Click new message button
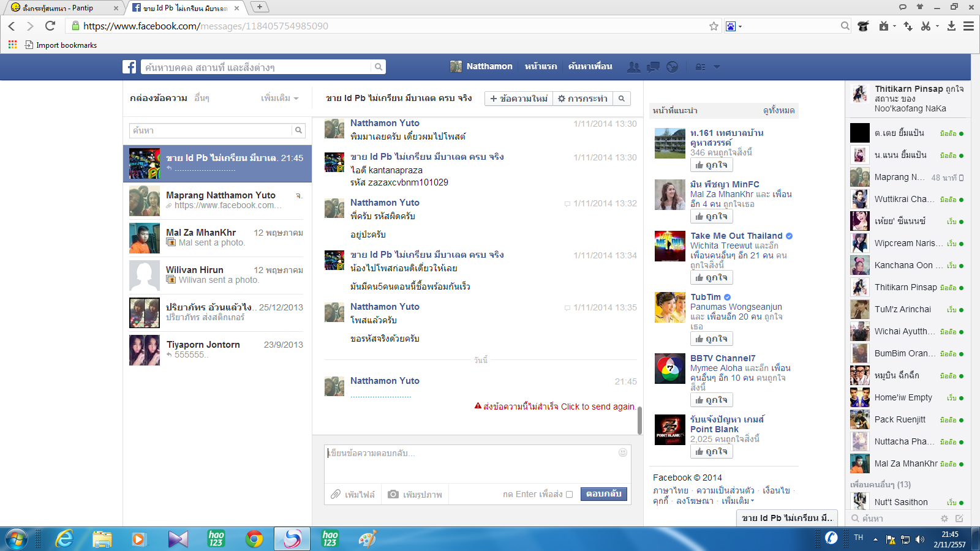Screen dimensions: 980x551 519,99
